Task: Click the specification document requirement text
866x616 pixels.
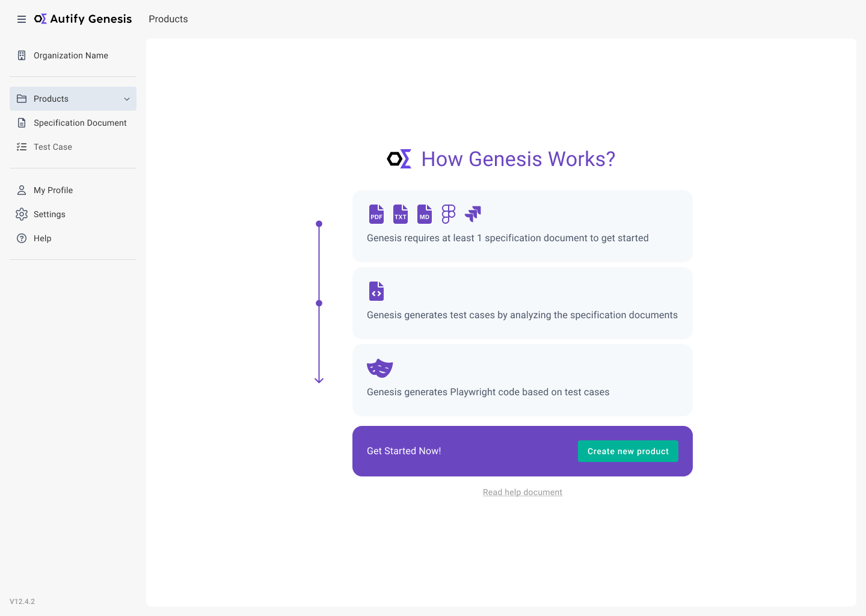Action: click(508, 238)
